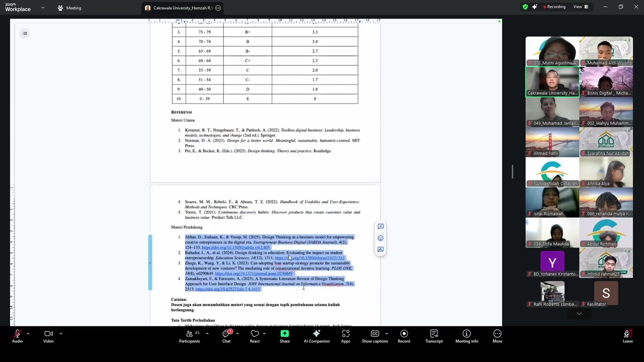Select the Annisa Alya participant video
Screen dimensions: 644x362
coord(606,172)
